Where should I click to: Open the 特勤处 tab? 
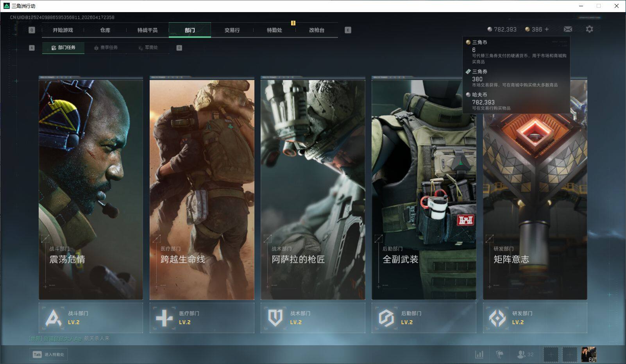pyautogui.click(x=274, y=30)
